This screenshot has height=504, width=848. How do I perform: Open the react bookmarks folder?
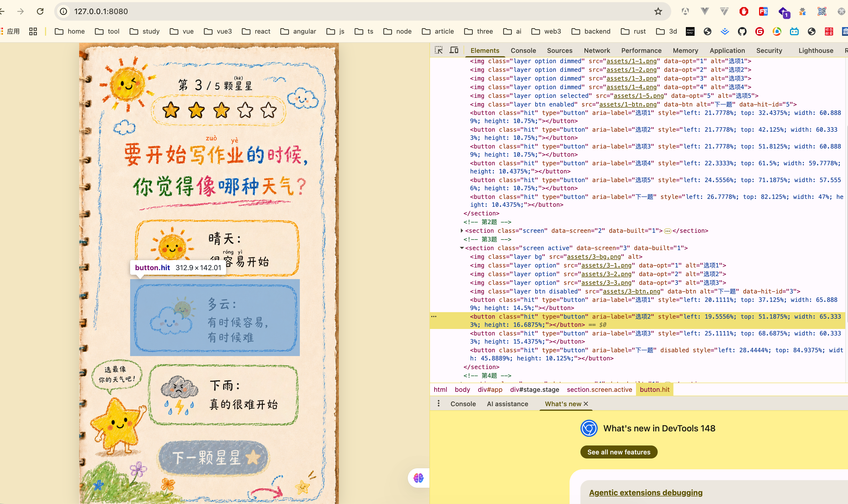coord(256,32)
